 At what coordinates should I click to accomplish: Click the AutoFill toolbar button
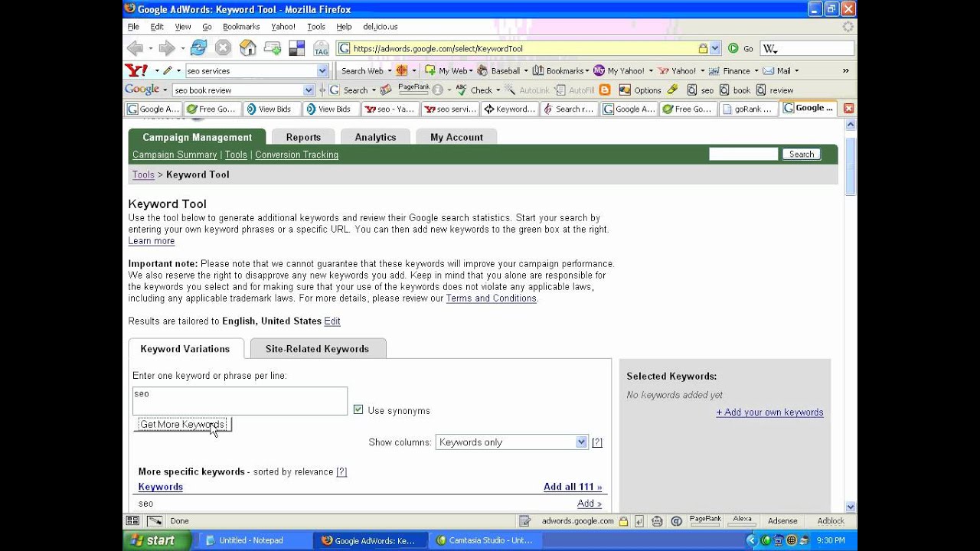[x=574, y=90]
